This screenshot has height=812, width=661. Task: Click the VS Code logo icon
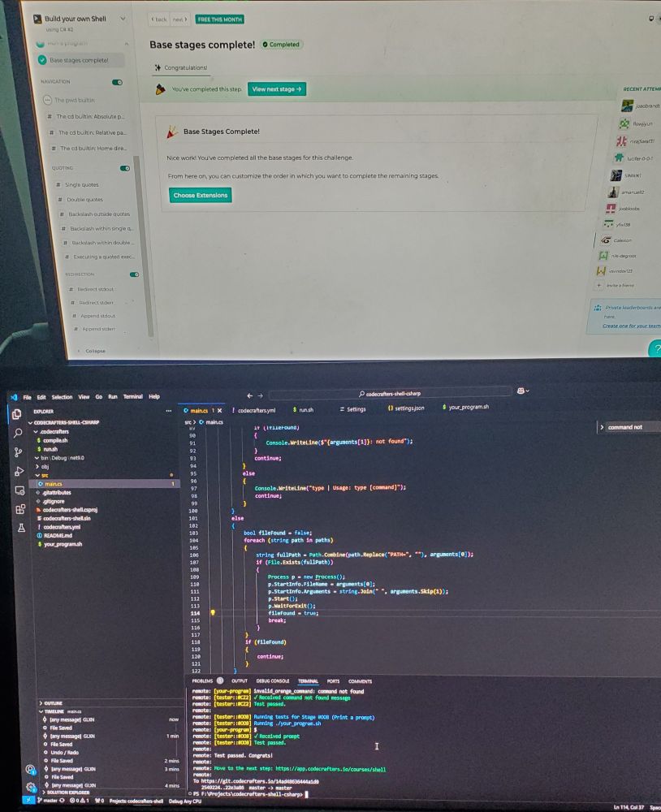pos(14,397)
